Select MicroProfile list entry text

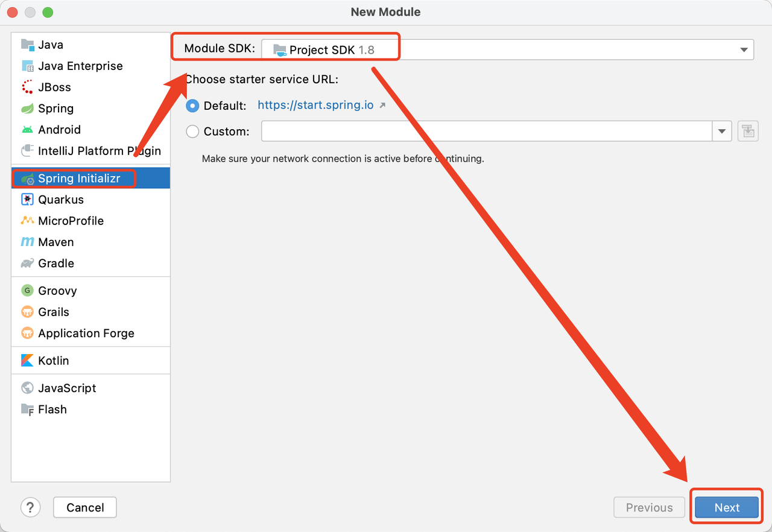click(71, 221)
